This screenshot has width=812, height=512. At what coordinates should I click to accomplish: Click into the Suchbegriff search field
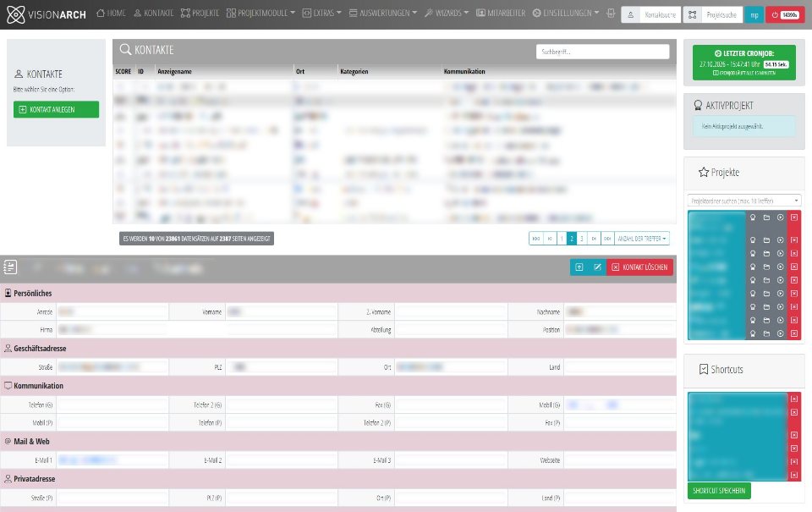(602, 52)
